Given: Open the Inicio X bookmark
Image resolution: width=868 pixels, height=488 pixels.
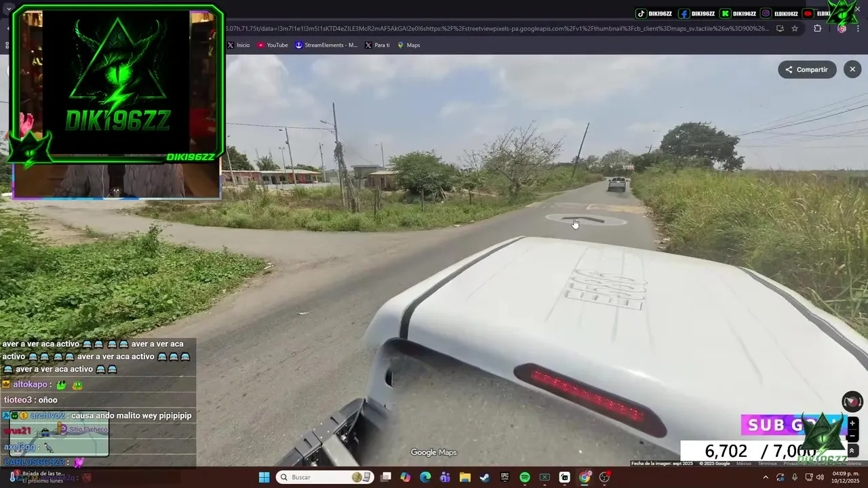Looking at the screenshot, I should (239, 45).
